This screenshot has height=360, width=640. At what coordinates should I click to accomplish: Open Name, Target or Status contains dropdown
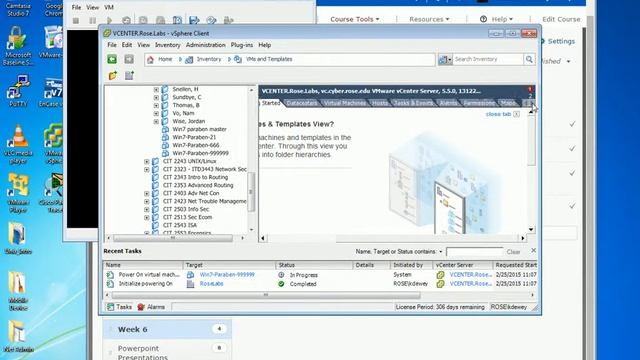coord(440,252)
